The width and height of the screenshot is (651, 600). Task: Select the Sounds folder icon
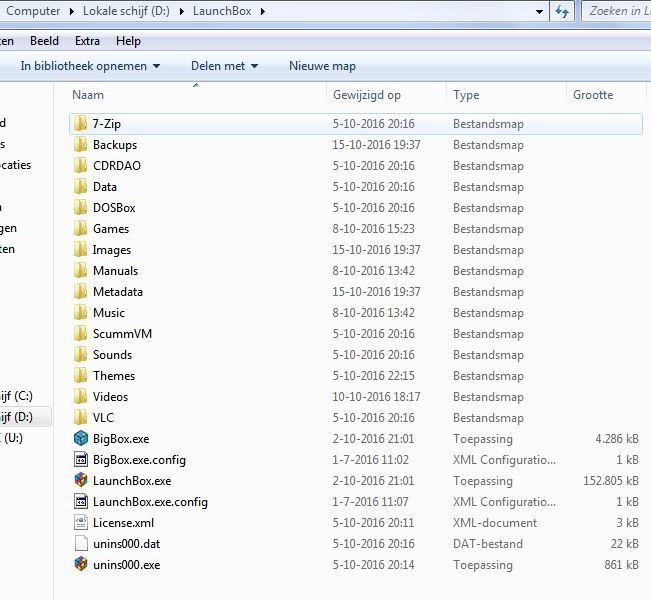pos(80,355)
